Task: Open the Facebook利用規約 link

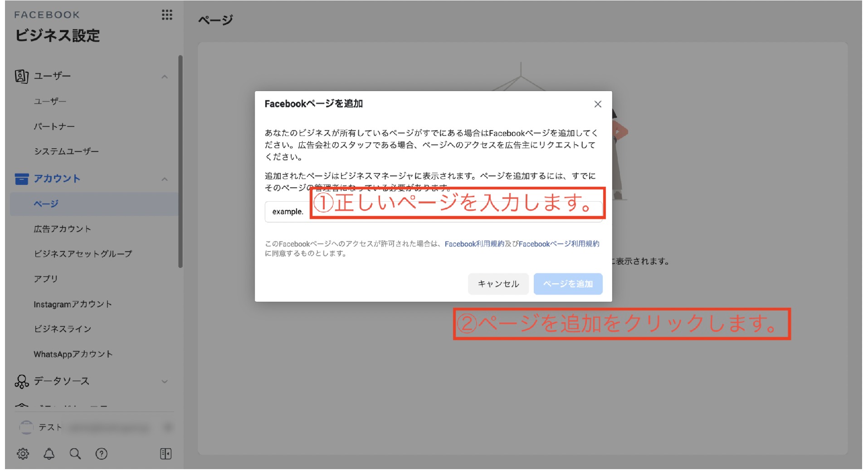Action: [474, 244]
